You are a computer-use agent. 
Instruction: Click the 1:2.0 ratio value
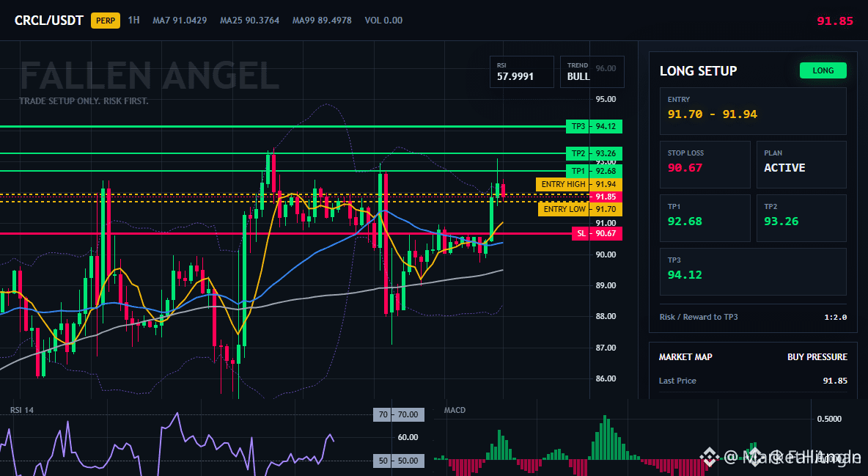point(835,317)
